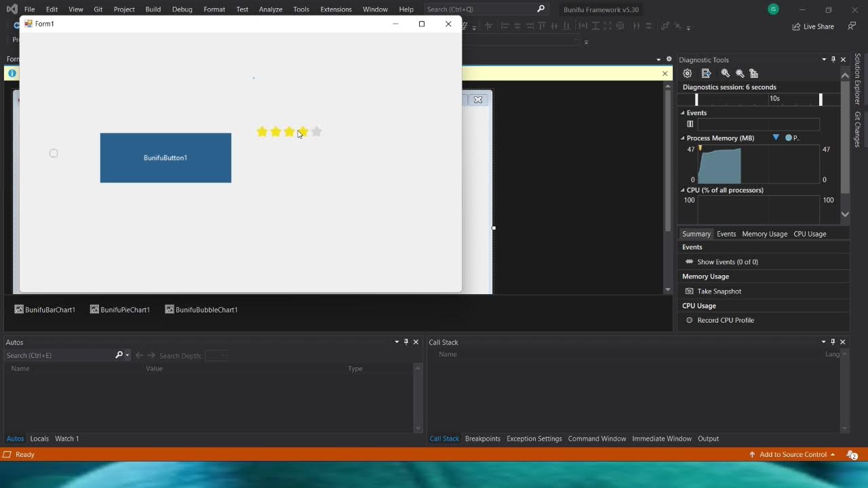Image resolution: width=868 pixels, height=488 pixels.
Task: Open the Git Changes side tab
Action: (857, 129)
